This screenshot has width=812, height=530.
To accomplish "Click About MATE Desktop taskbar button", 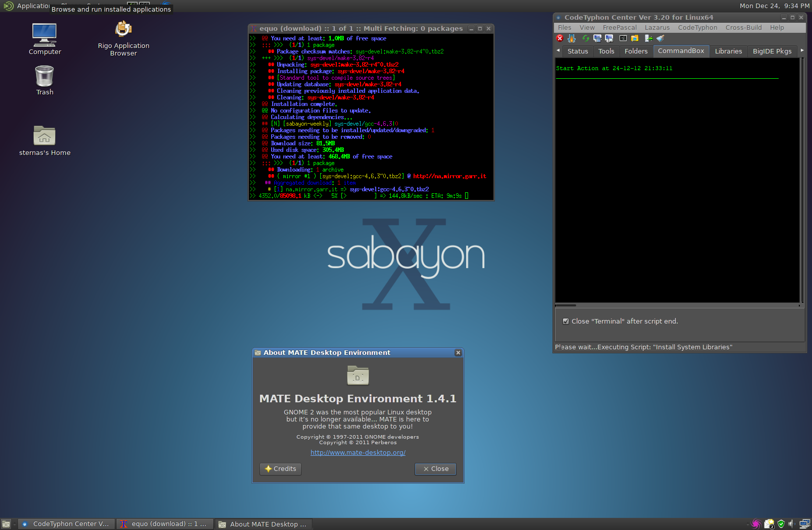I will pos(263,524).
